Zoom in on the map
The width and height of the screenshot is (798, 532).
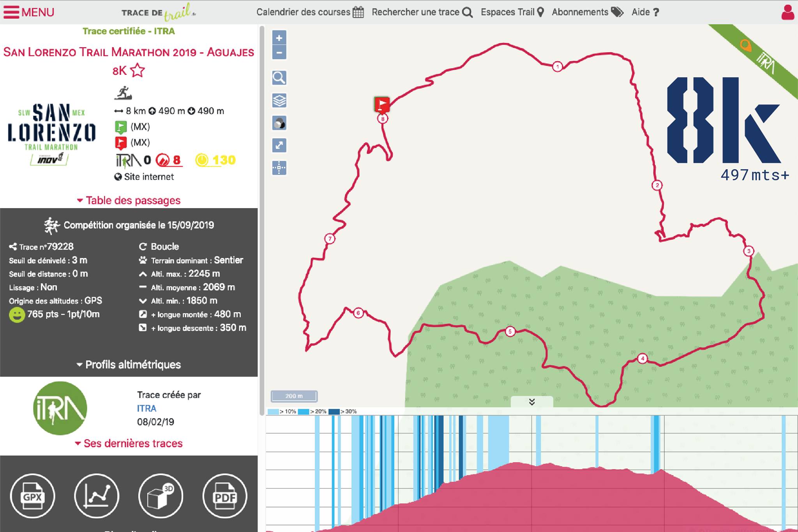(x=279, y=38)
